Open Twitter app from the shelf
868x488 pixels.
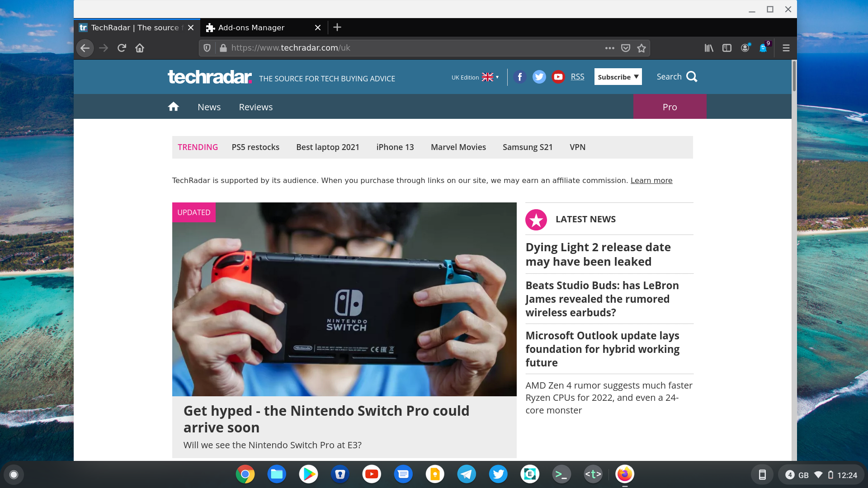(x=498, y=474)
